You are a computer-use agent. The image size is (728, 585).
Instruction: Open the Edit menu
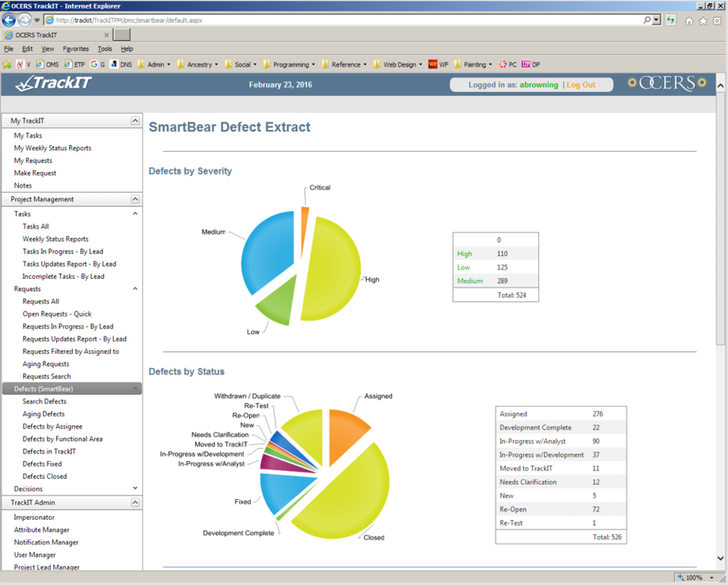27,49
